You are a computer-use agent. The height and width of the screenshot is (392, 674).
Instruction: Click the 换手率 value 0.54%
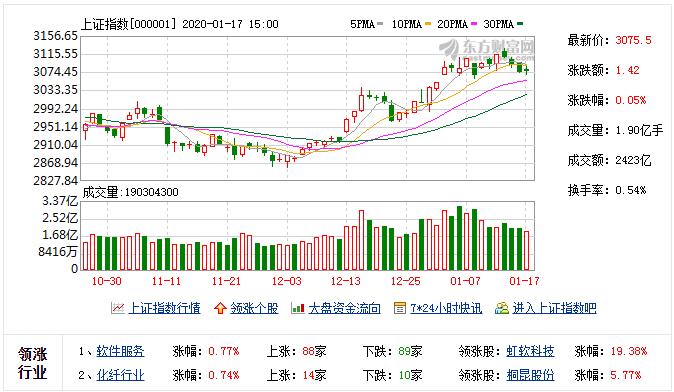pos(631,190)
